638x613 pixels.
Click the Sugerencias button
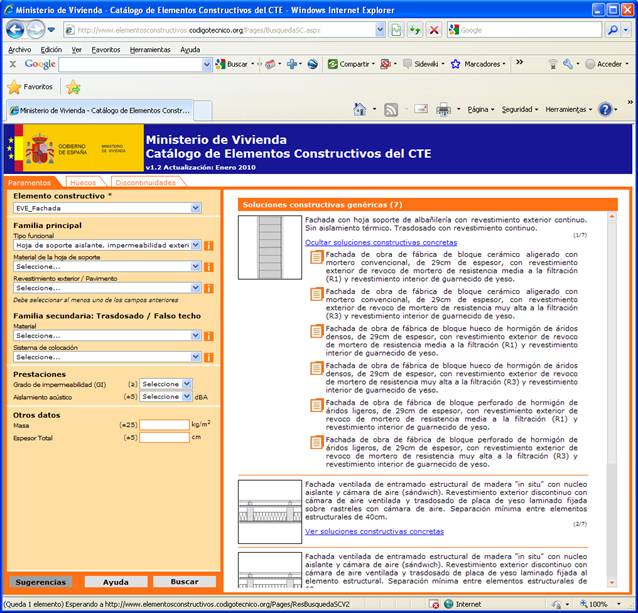click(40, 582)
